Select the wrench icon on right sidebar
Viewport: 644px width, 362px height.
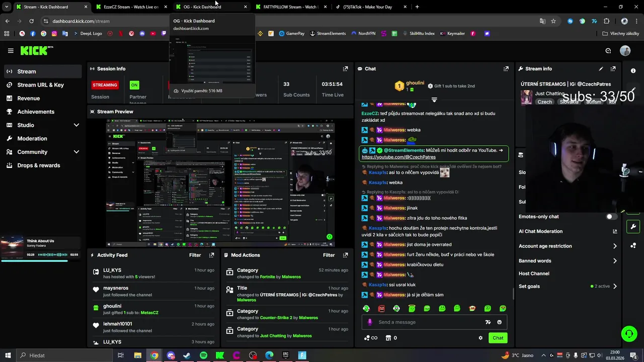[633, 227]
